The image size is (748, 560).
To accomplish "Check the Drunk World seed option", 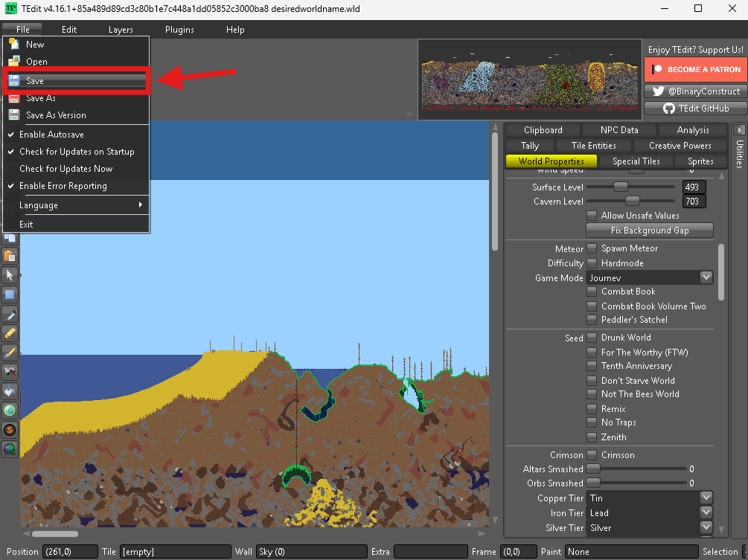I will [592, 338].
